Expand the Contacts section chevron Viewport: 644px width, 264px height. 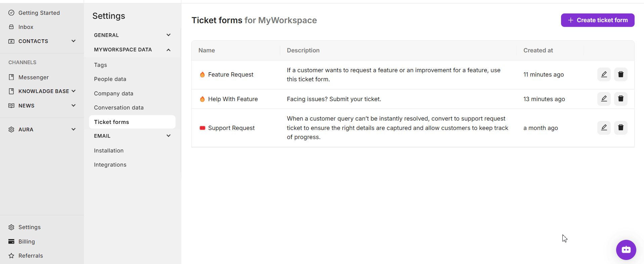coord(74,41)
